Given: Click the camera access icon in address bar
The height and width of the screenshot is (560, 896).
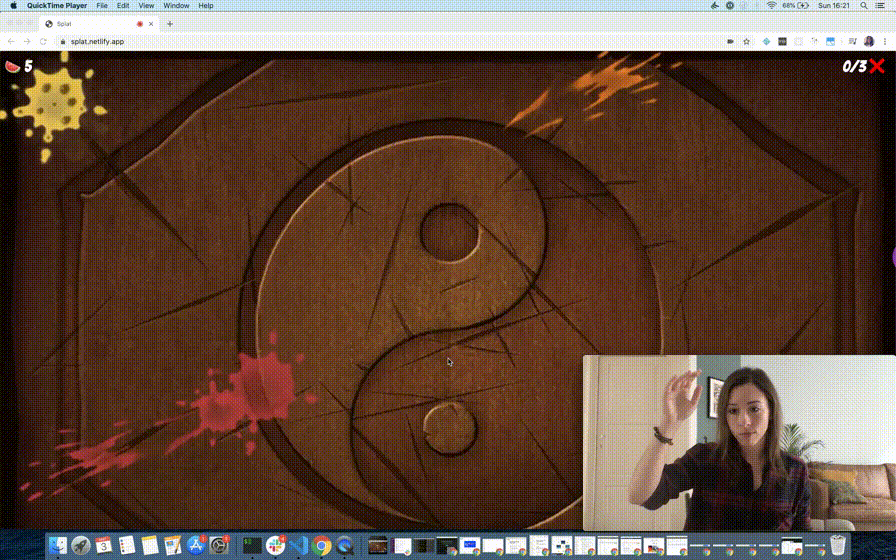Looking at the screenshot, I should 730,42.
